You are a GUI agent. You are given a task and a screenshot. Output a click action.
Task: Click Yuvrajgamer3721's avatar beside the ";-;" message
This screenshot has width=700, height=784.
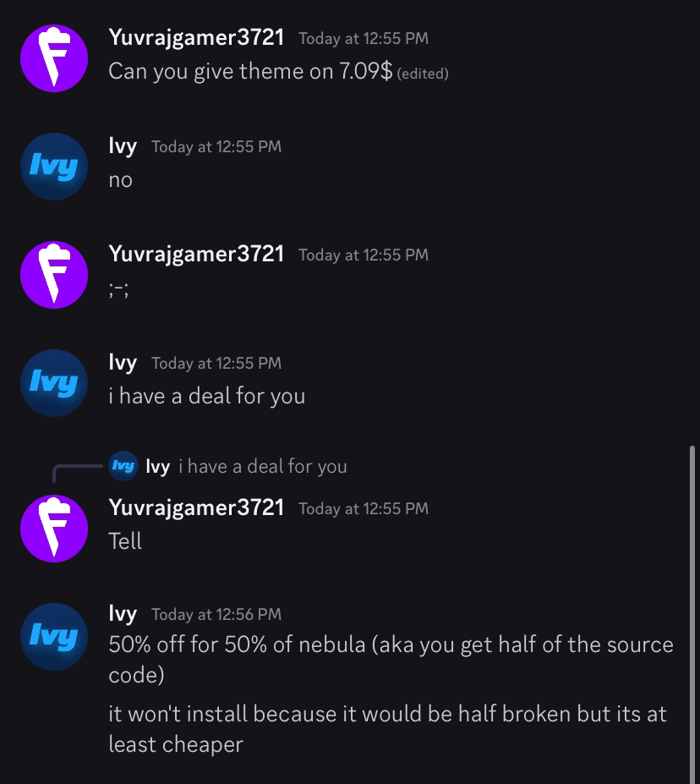pyautogui.click(x=54, y=274)
